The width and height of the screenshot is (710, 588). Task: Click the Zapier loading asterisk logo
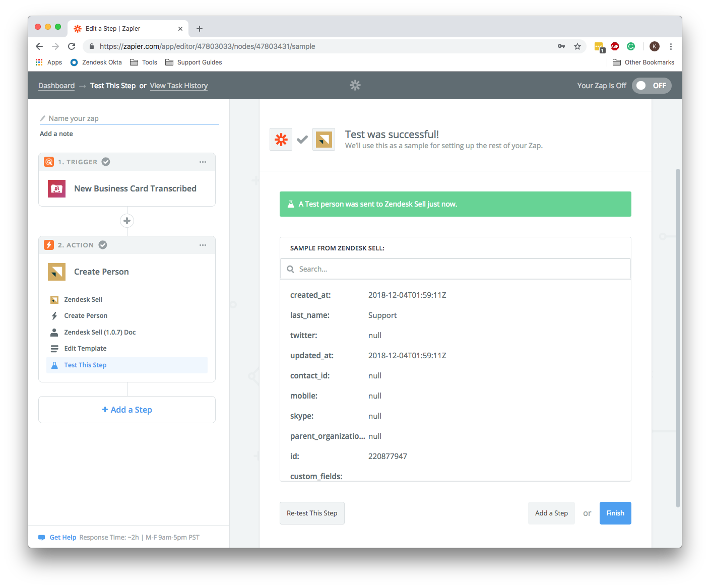355,85
